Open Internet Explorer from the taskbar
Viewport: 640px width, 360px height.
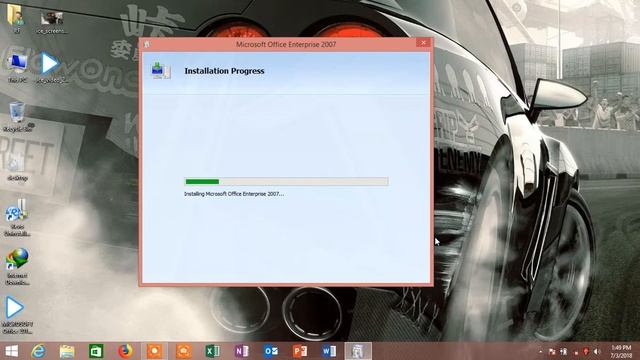click(x=38, y=351)
